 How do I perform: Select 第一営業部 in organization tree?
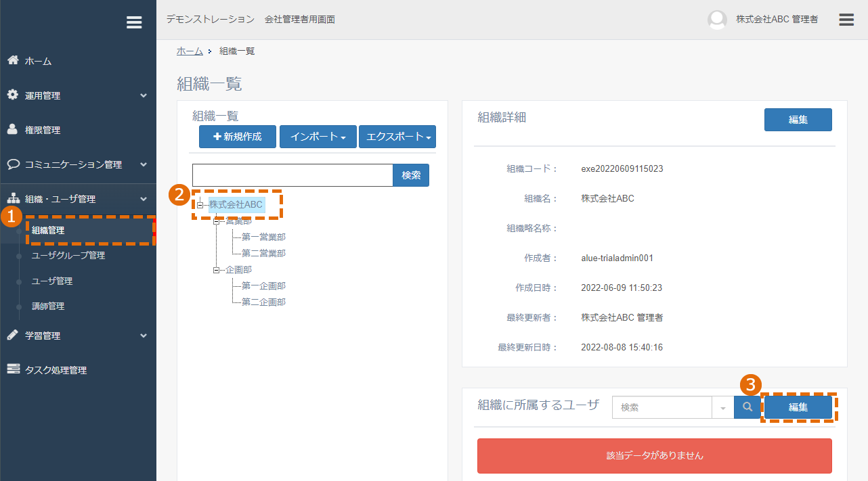click(x=263, y=237)
